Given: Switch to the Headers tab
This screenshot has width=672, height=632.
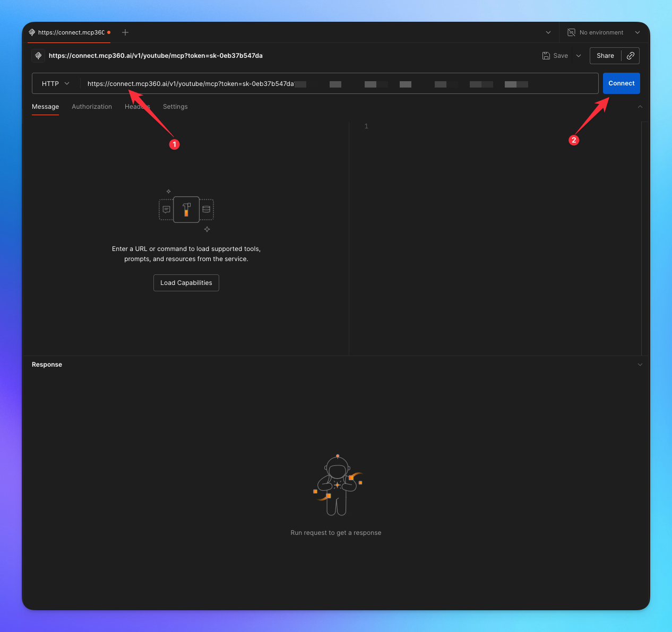Looking at the screenshot, I should click(x=137, y=107).
